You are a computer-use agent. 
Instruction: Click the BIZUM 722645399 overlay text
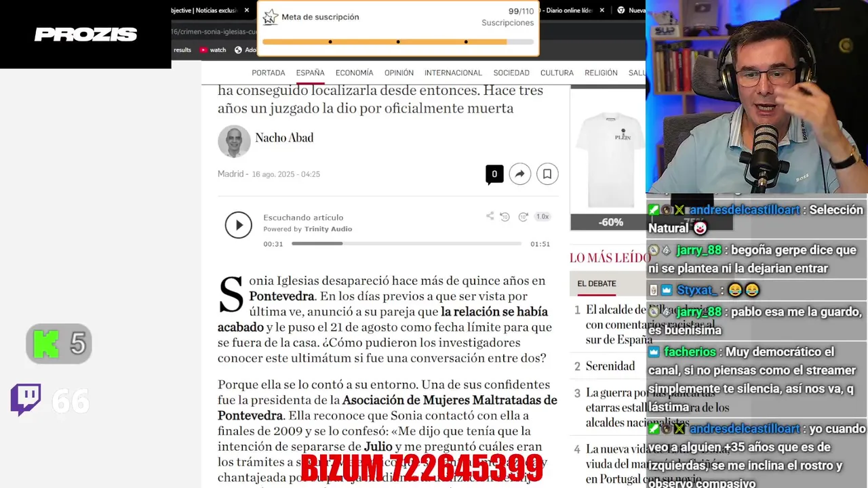pos(422,468)
